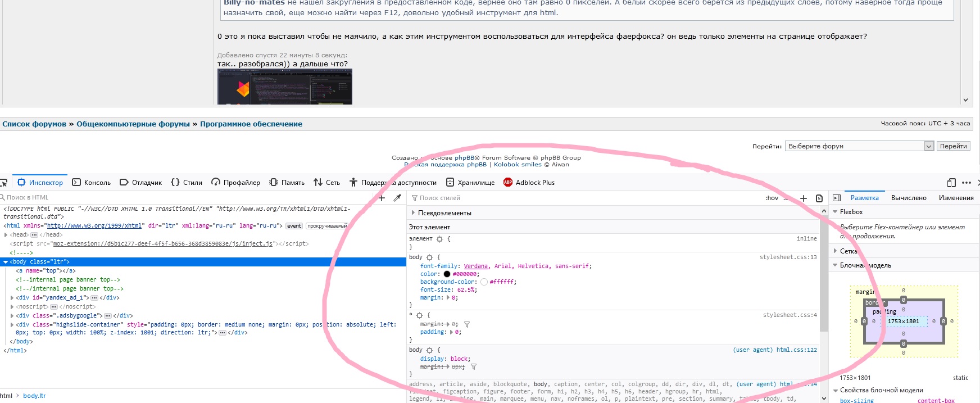Click the responsive design mode icon

[x=951, y=183]
